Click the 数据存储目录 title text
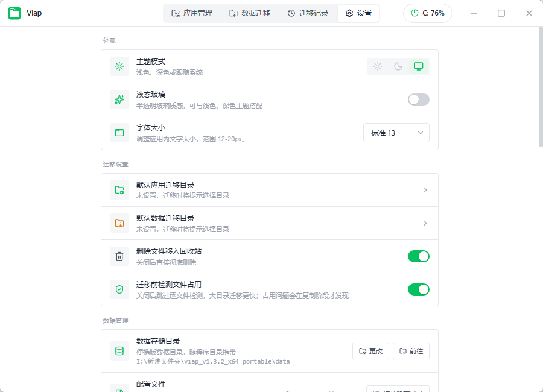 pos(158,341)
